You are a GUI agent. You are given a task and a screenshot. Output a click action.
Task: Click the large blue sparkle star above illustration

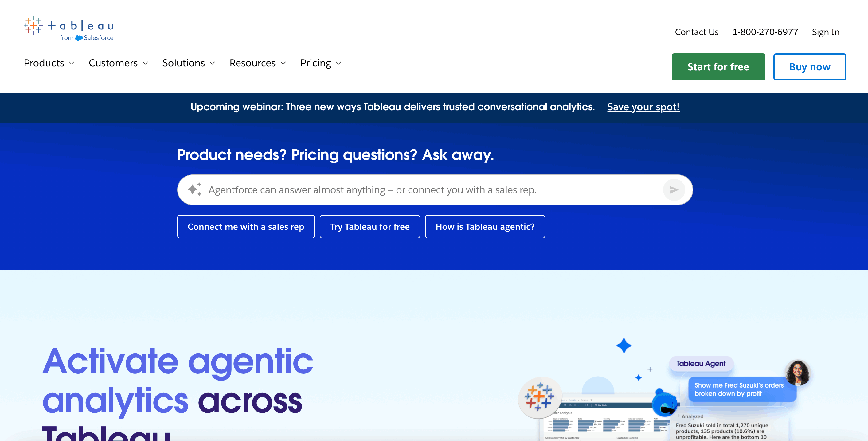pos(624,346)
